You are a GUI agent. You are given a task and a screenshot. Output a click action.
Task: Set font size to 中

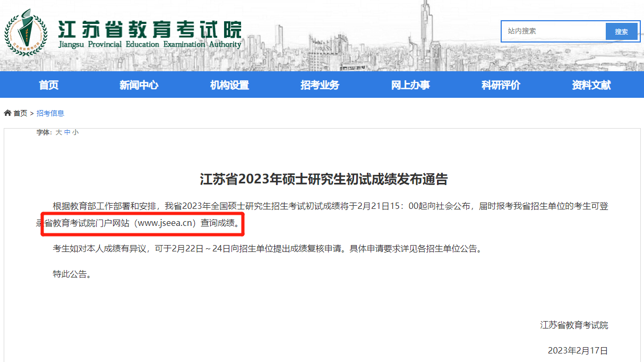click(67, 132)
